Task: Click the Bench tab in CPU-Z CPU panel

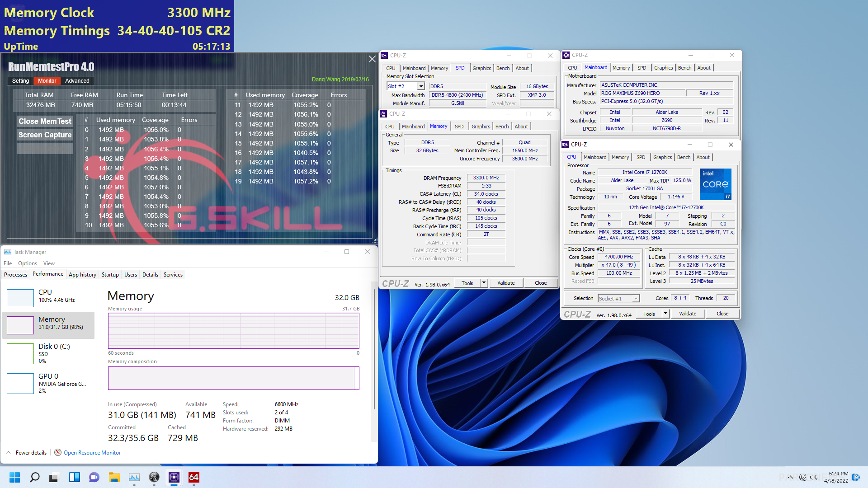Action: point(684,157)
